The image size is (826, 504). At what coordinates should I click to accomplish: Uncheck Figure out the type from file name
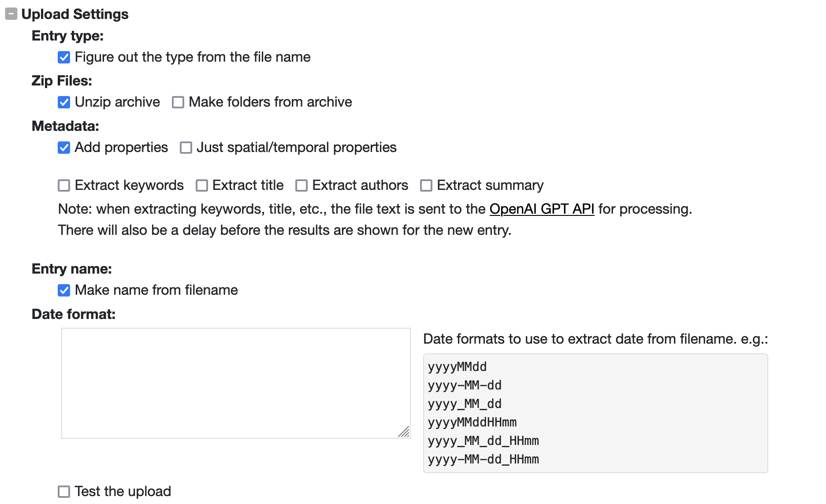64,57
